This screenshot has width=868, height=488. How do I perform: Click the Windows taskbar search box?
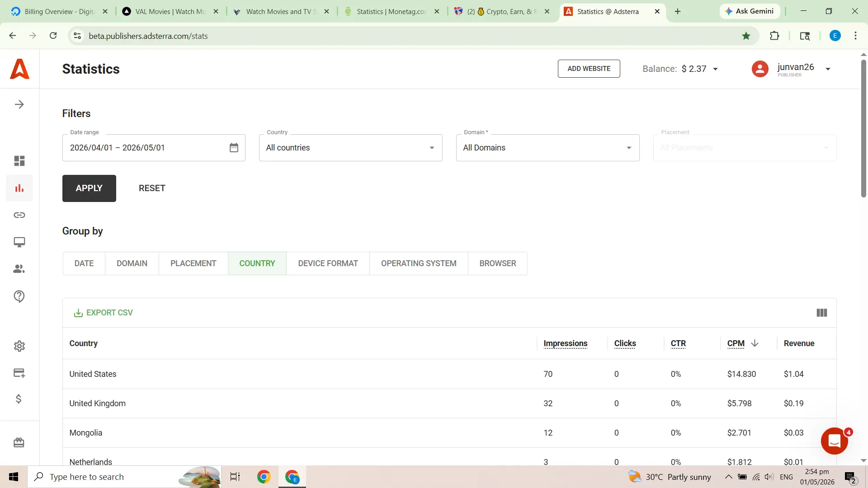click(x=124, y=477)
